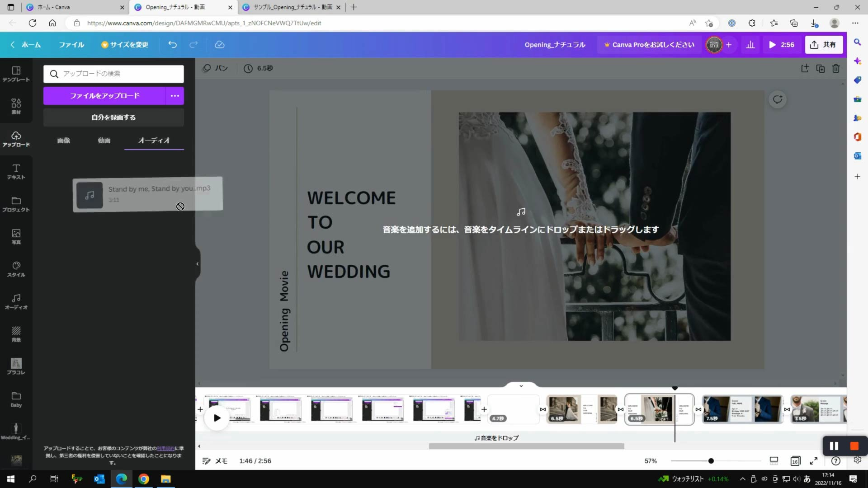Image resolution: width=868 pixels, height=488 pixels.
Task: Expand the timeline using the down chevron
Action: point(521,385)
